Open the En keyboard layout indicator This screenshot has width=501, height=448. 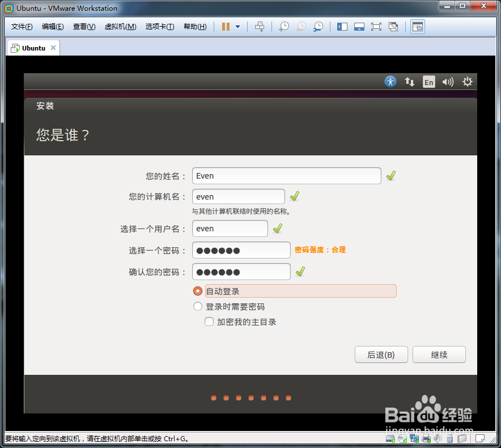tap(429, 82)
